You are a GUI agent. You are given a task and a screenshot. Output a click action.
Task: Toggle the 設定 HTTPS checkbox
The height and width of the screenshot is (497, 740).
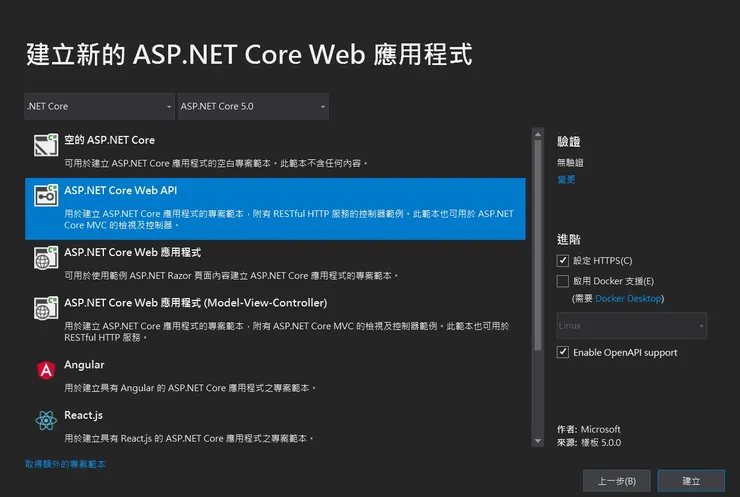pos(563,260)
